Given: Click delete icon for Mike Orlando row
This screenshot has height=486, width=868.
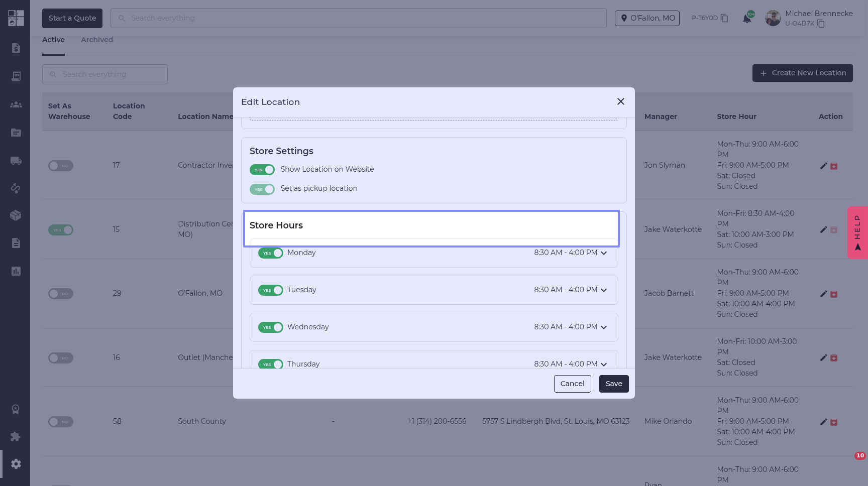Looking at the screenshot, I should (834, 422).
